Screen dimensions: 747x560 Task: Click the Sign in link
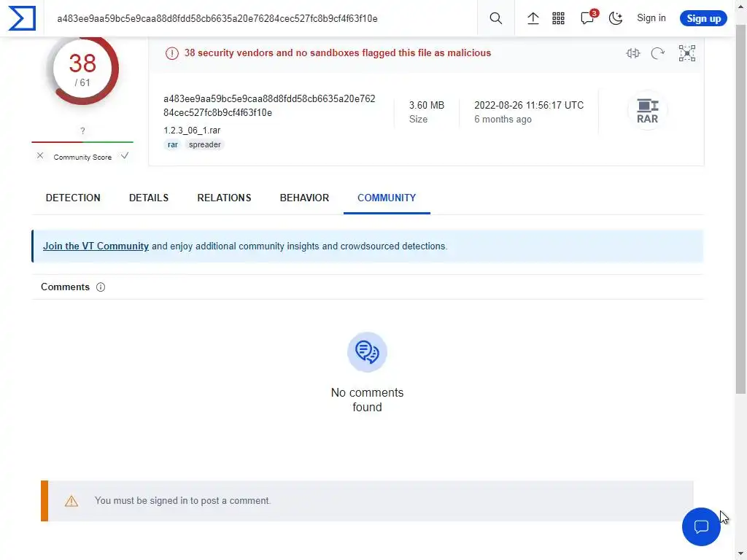tap(651, 18)
